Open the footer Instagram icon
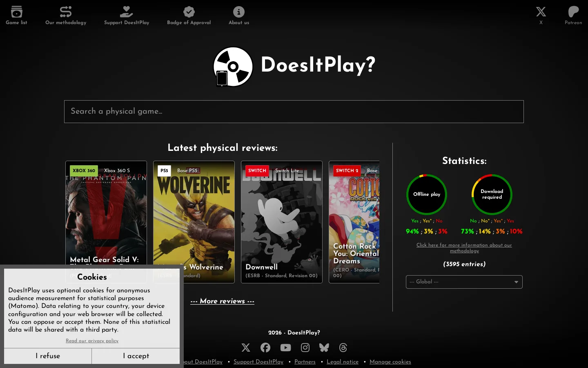 [305, 348]
